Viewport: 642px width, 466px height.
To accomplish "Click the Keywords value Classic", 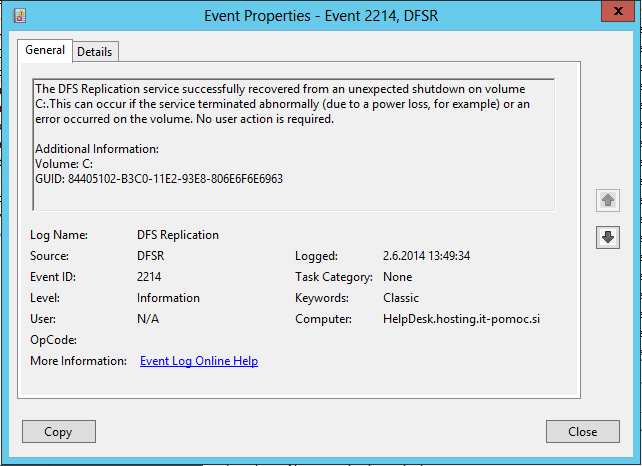I will pos(401,298).
